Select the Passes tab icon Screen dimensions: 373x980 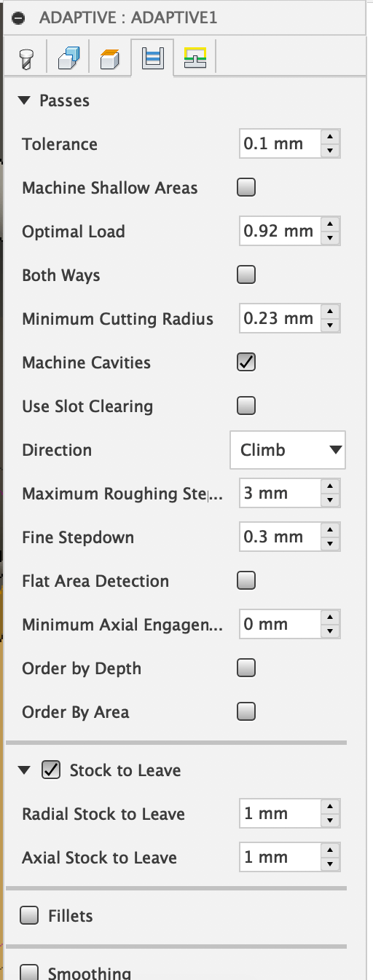coord(152,58)
